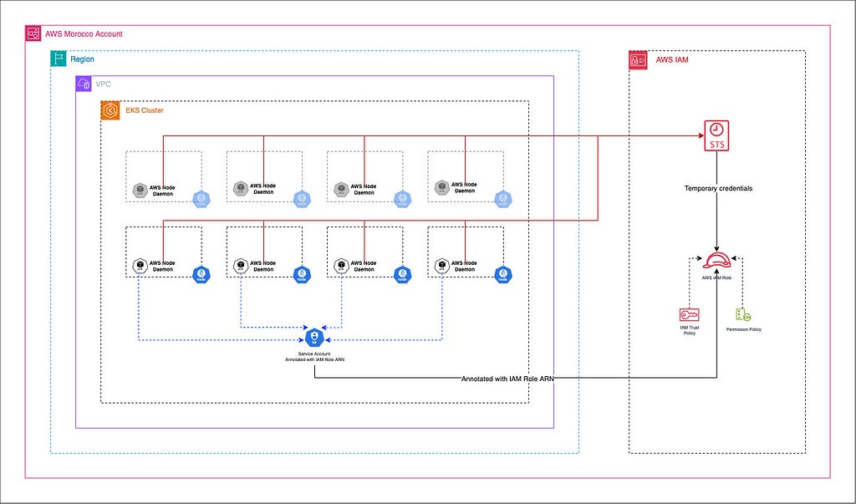Select the IAM Trust Policy key icon
This screenshot has width=856, height=504.
pyautogui.click(x=689, y=315)
